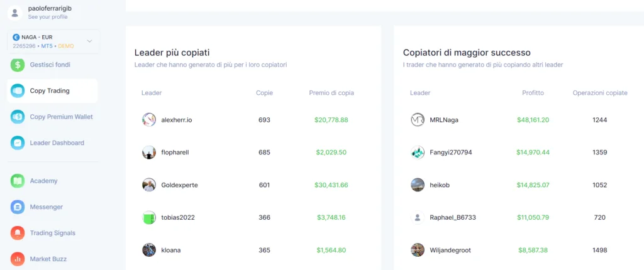Click copy reward $20,778.88
This screenshot has width=644, height=270.
tap(331, 120)
